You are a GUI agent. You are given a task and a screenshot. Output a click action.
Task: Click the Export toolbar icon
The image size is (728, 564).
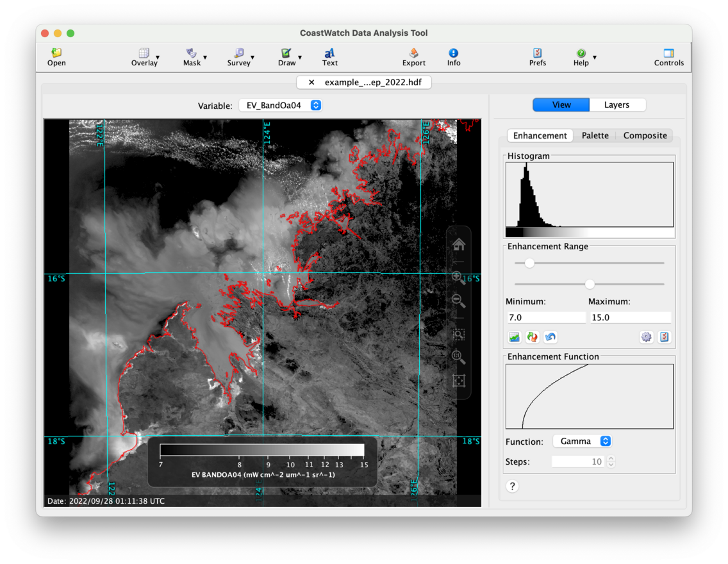point(413,56)
